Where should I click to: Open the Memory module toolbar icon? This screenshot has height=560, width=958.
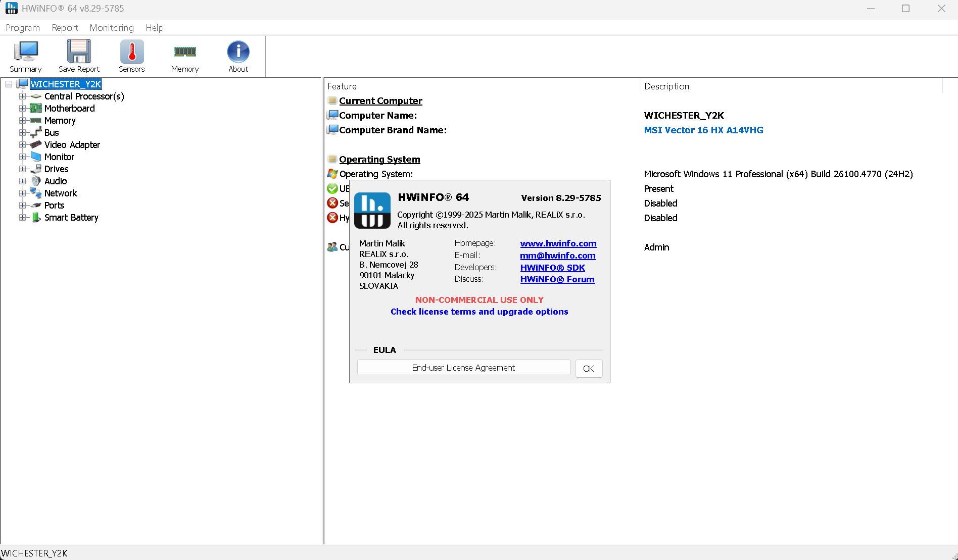[x=185, y=52]
